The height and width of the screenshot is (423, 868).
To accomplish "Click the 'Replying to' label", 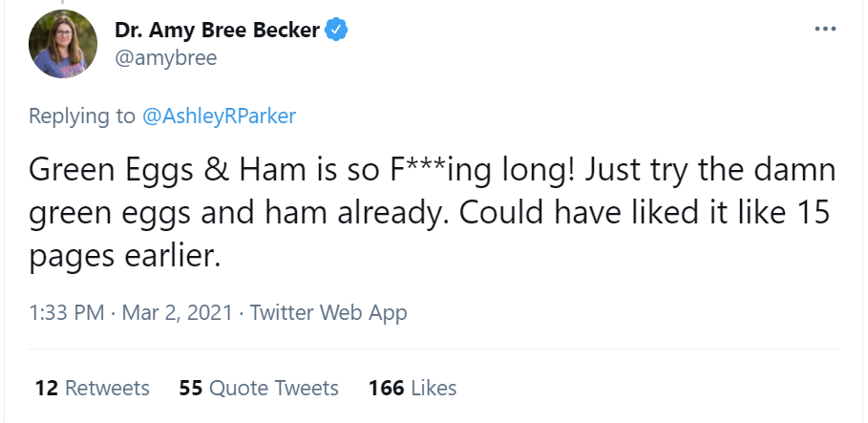I will (82, 116).
